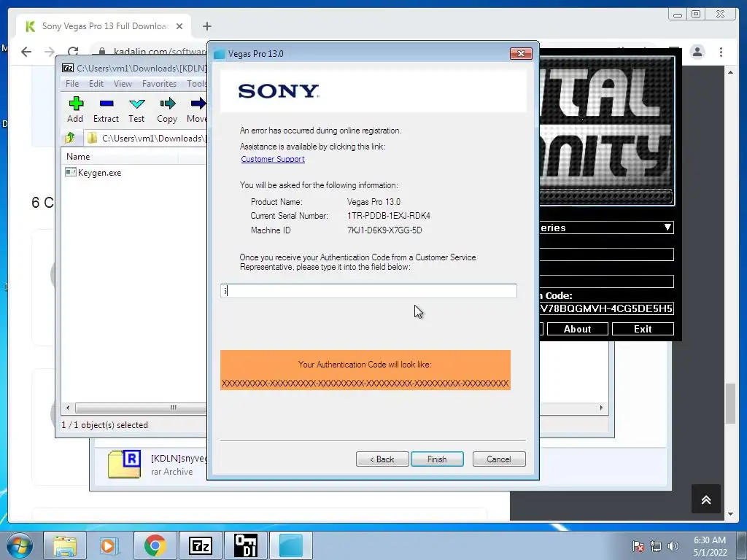Click the Chrome profile avatar icon

(697, 52)
